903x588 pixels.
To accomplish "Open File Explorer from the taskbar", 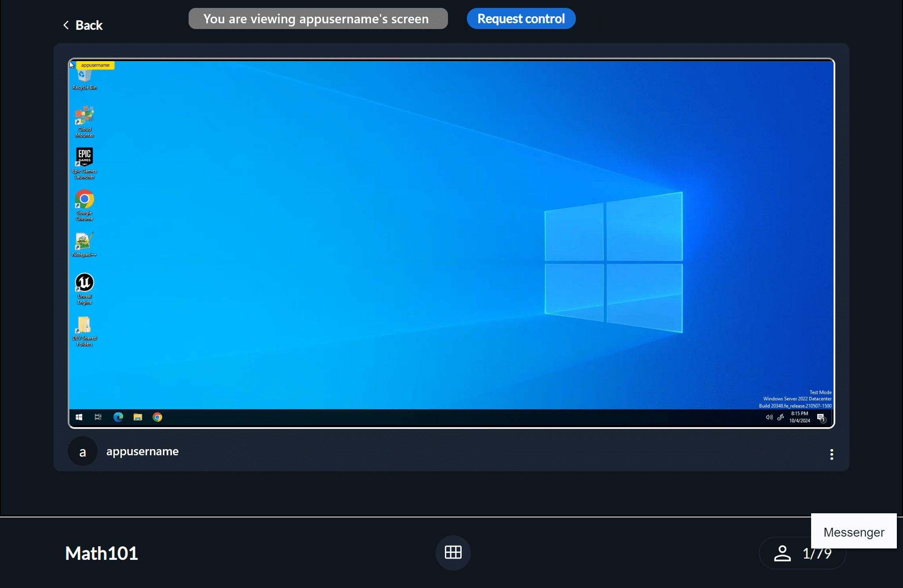I will point(138,417).
